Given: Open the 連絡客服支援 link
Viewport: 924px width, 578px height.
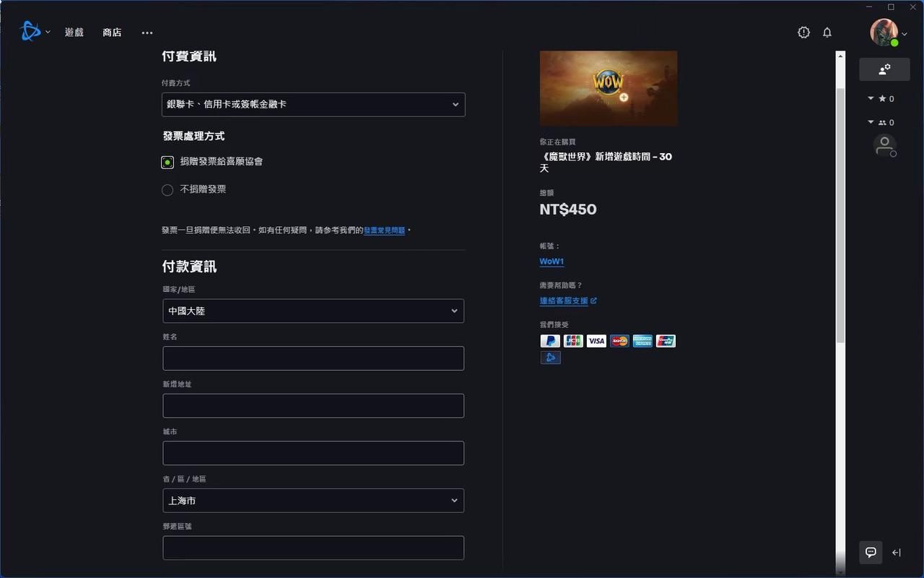Looking at the screenshot, I should pos(568,301).
